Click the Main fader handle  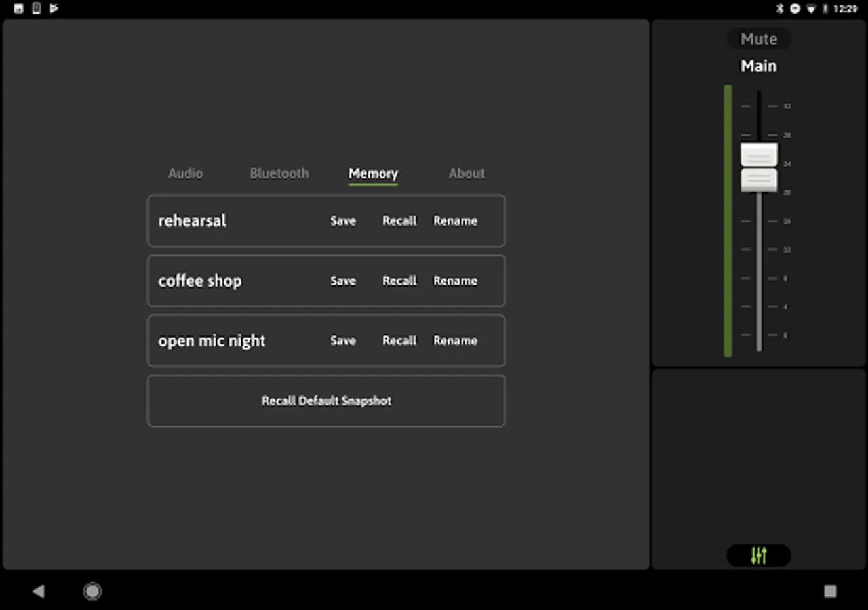(x=759, y=167)
